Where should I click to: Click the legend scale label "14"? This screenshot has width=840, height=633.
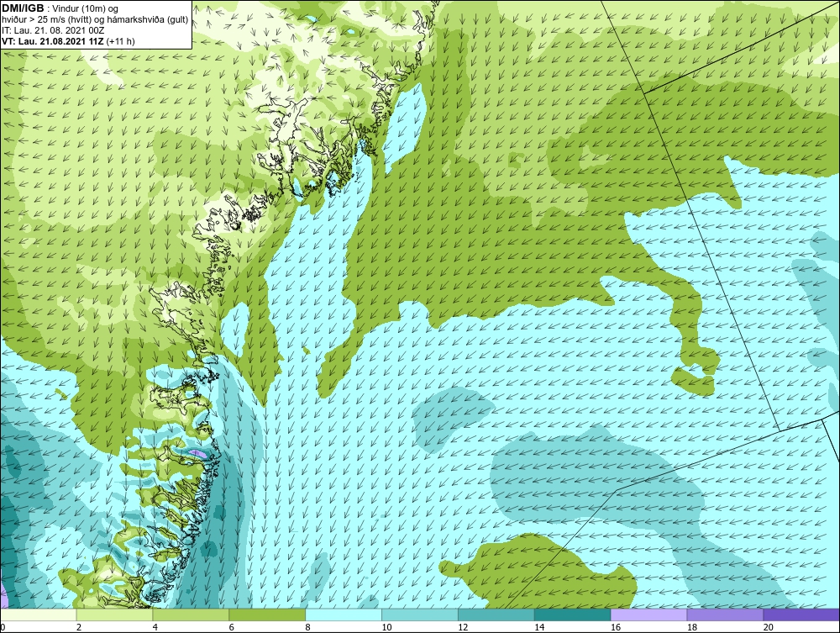[539, 627]
